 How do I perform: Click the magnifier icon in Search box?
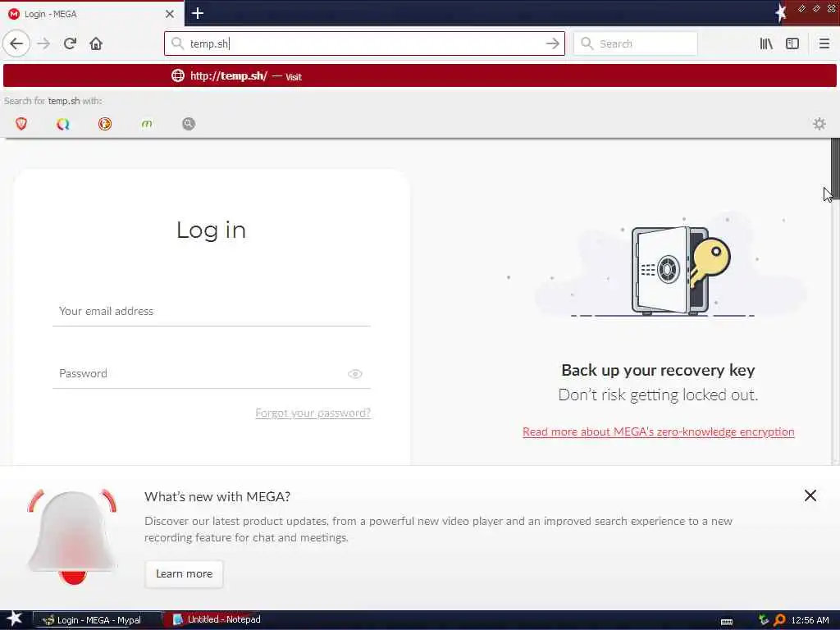pyautogui.click(x=587, y=43)
